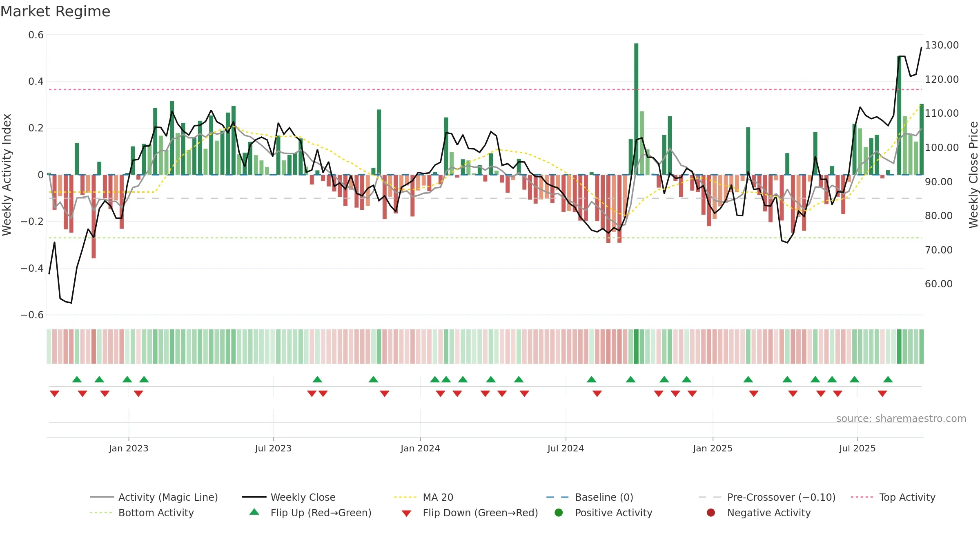
Task: Click the Jan 2023 x-axis label
Action: 129,448
